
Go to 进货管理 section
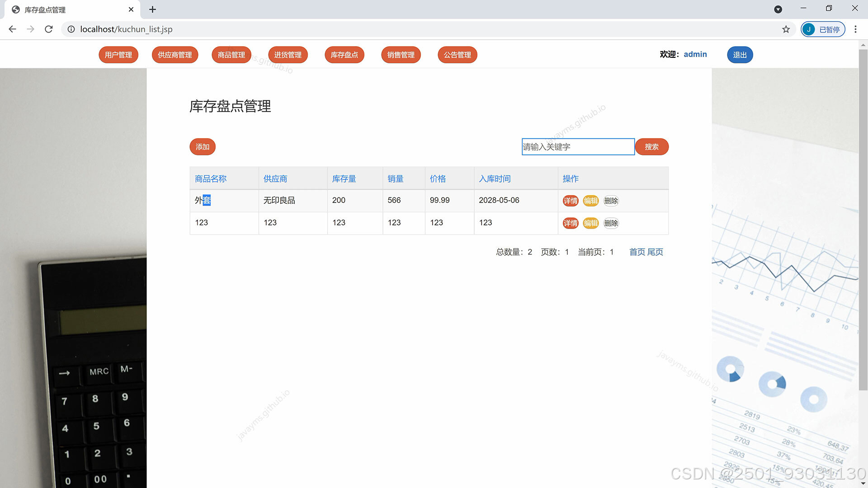(x=288, y=55)
